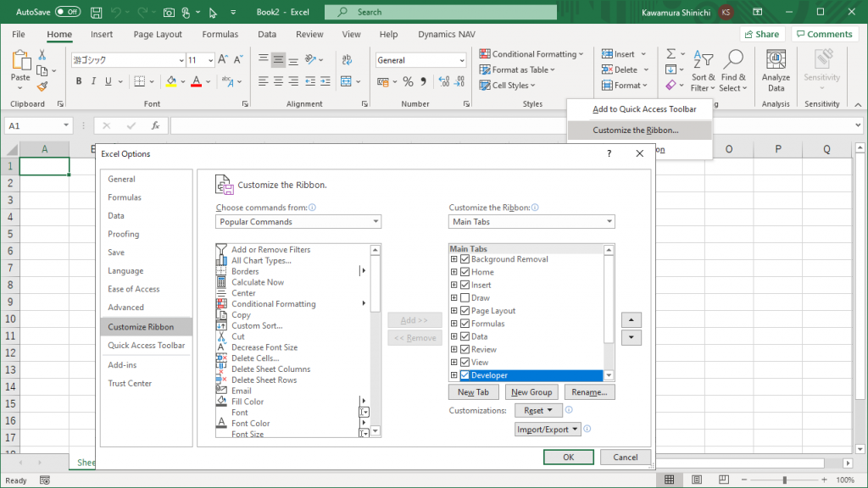
Task: Uncheck the Page Layout checkbox
Action: point(465,310)
